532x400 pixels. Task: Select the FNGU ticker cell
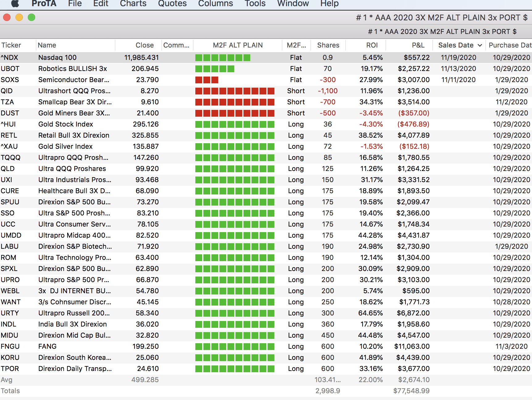pos(10,347)
